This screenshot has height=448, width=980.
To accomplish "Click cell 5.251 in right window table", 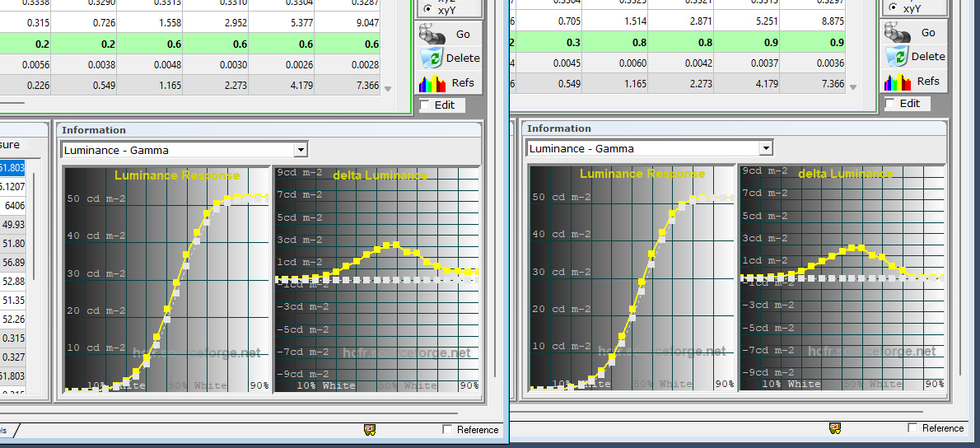I will click(x=746, y=21).
